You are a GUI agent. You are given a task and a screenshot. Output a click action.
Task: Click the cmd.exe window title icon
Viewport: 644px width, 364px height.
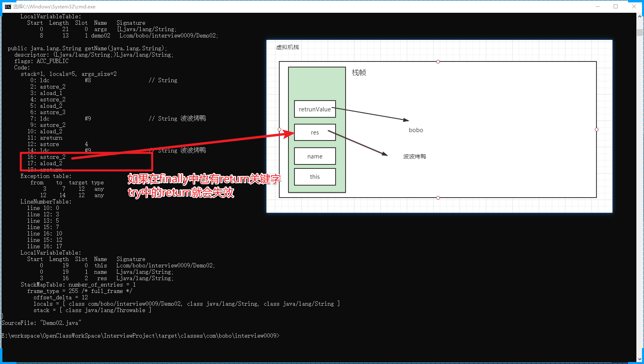click(x=8, y=6)
